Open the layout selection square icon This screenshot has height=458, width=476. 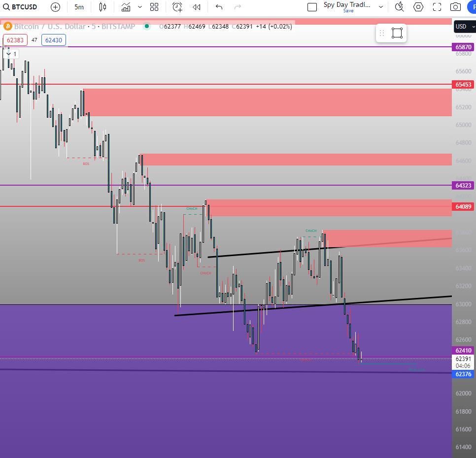point(312,7)
